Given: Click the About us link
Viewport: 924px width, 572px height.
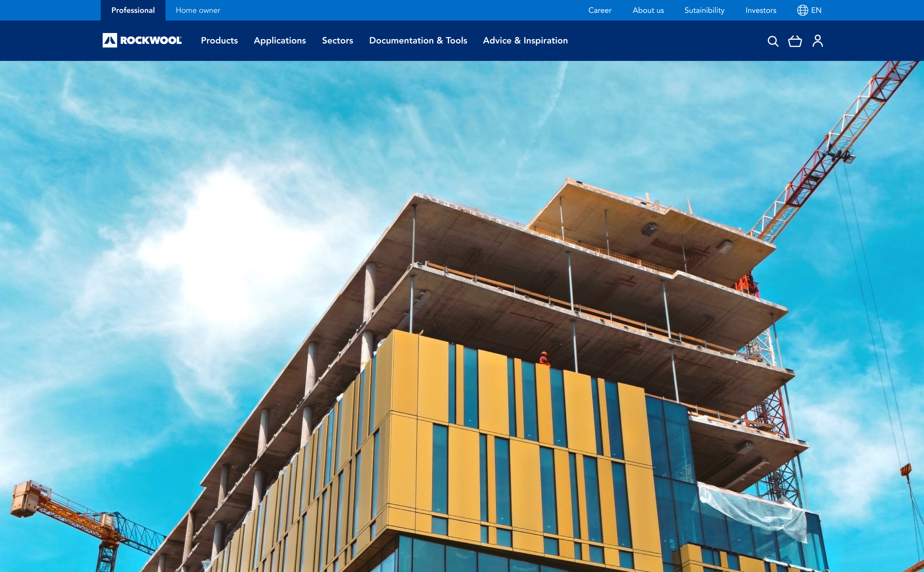Looking at the screenshot, I should pyautogui.click(x=647, y=10).
